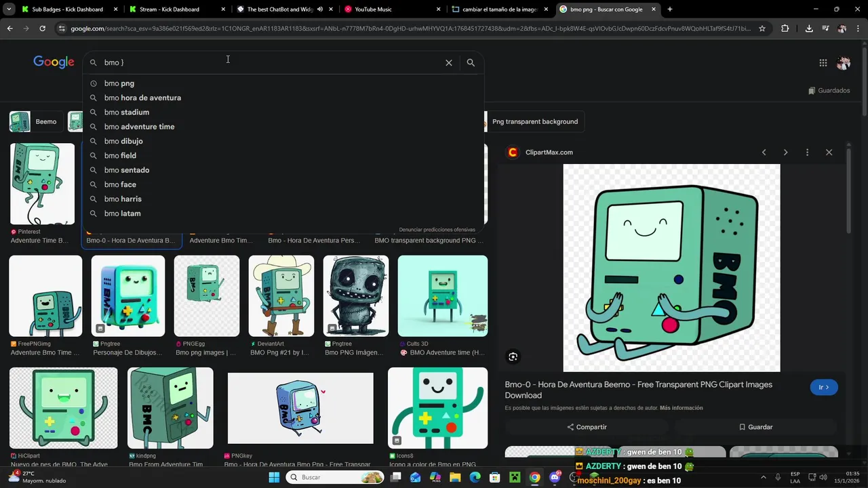Screen dimensions: 868x488
Task: Select suggestion bmo dibujo
Action: tap(283, 141)
